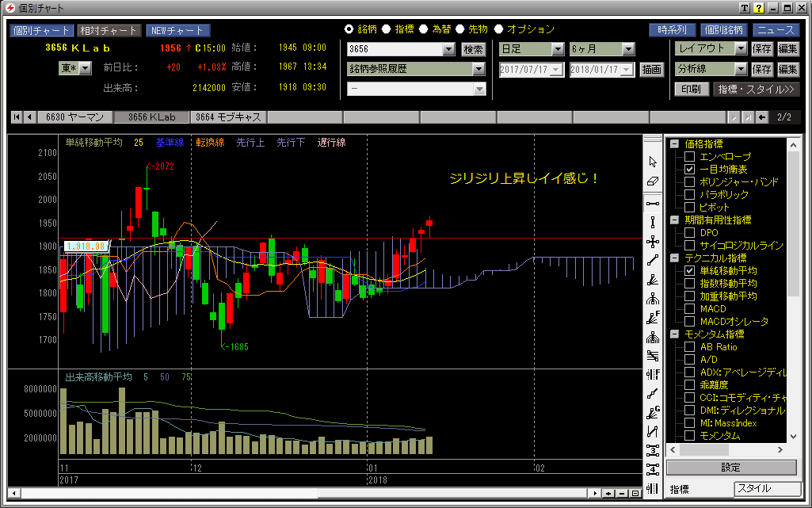Viewport: 812px width, 508px height.
Task: Open the 6ヶ月 period dropdown
Action: coord(628,49)
